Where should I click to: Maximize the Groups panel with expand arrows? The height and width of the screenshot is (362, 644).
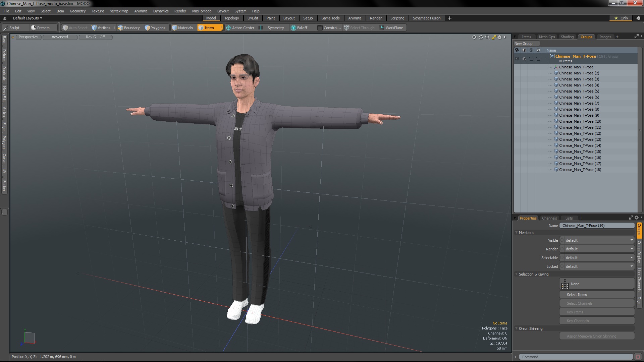[636, 37]
